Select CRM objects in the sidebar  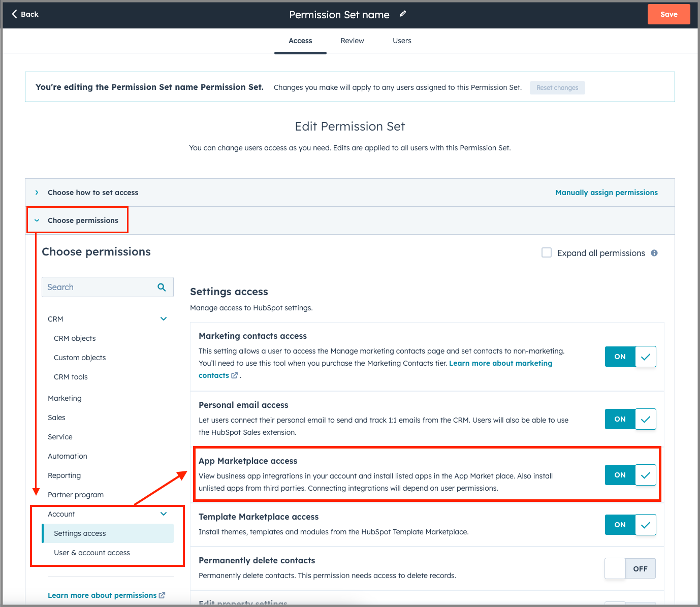point(75,338)
